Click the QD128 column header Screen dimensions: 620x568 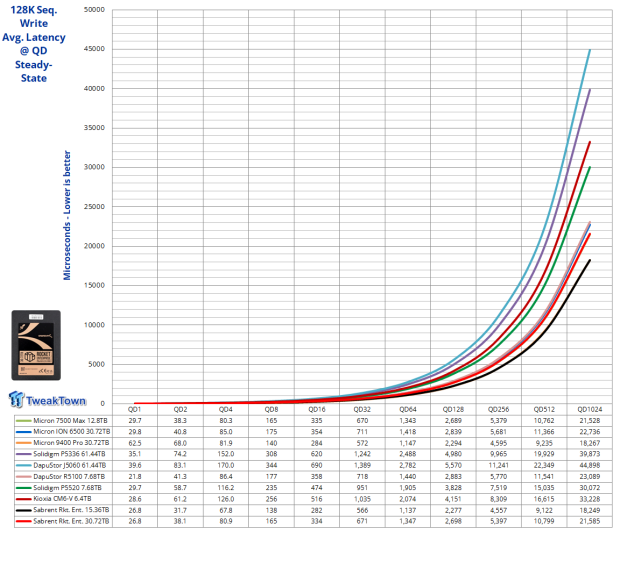pos(453,409)
